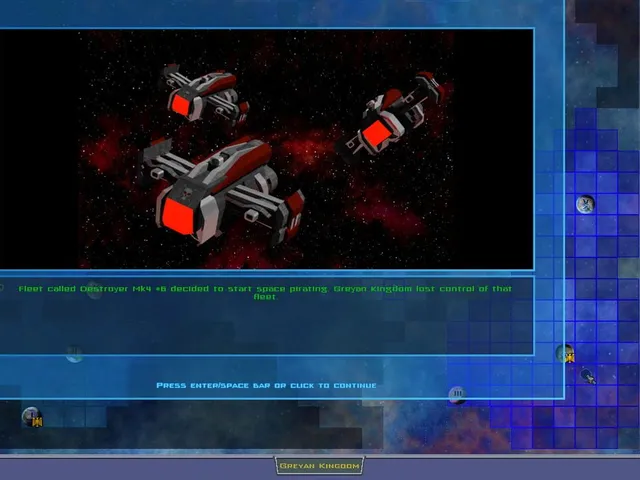
Task: Click the empty news panel area below the message
Action: point(265,329)
